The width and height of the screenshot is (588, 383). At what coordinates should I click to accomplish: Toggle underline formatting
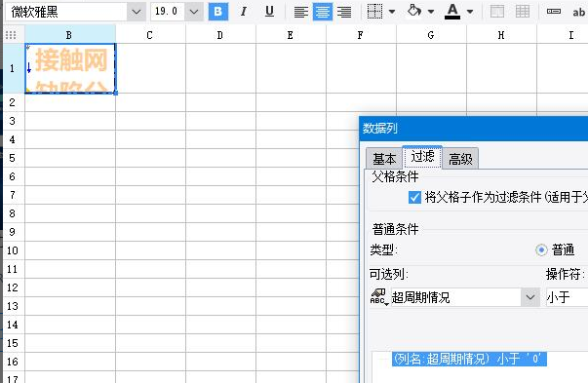[x=269, y=12]
